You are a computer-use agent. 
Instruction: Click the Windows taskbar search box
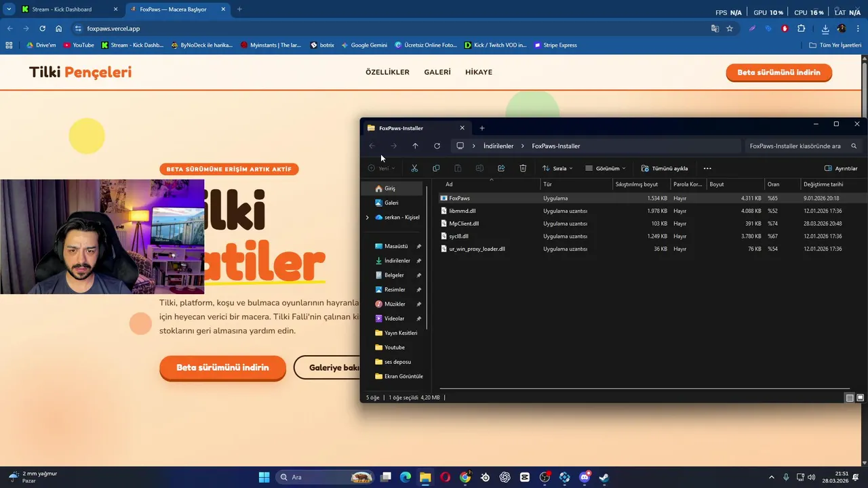coord(326,477)
